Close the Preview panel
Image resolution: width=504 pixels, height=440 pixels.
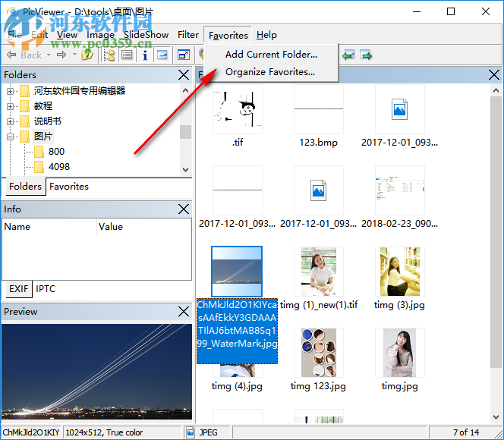point(184,312)
